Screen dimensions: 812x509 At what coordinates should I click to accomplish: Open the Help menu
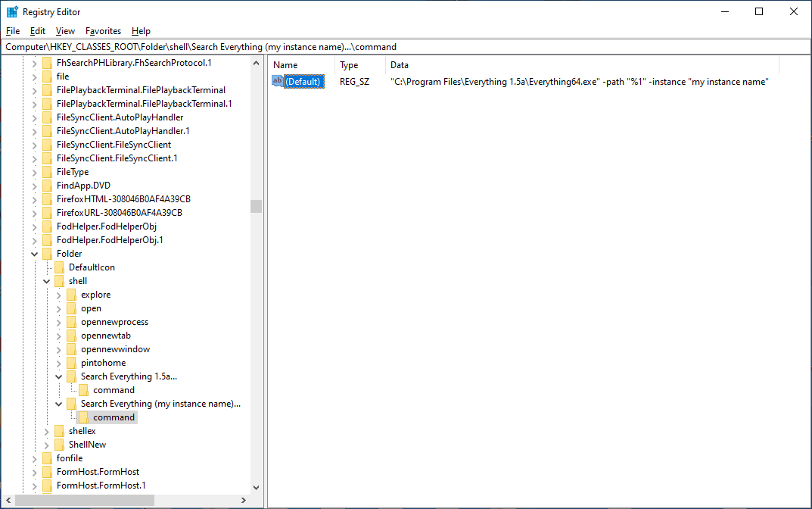coord(141,31)
